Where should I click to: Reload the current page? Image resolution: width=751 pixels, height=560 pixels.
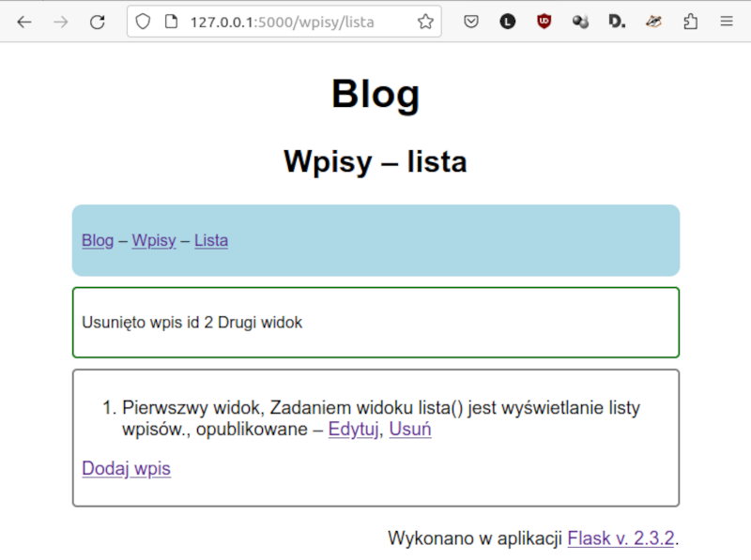point(98,21)
